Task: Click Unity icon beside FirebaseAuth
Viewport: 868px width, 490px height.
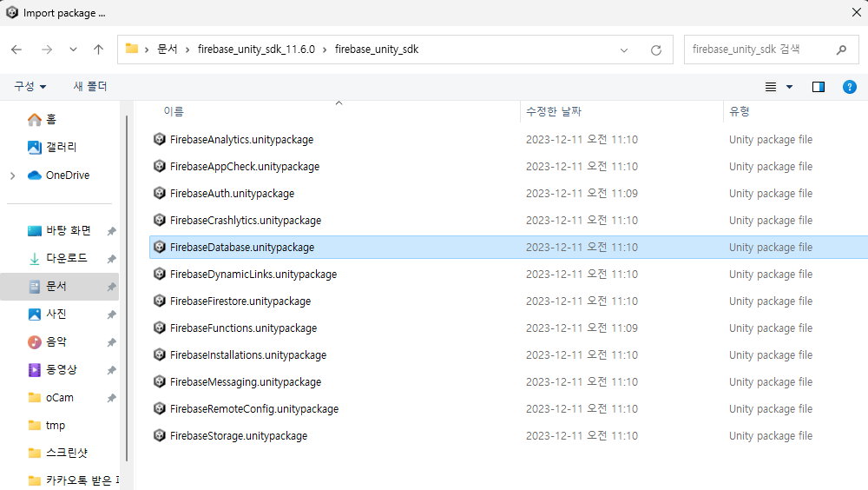Action: (x=160, y=193)
